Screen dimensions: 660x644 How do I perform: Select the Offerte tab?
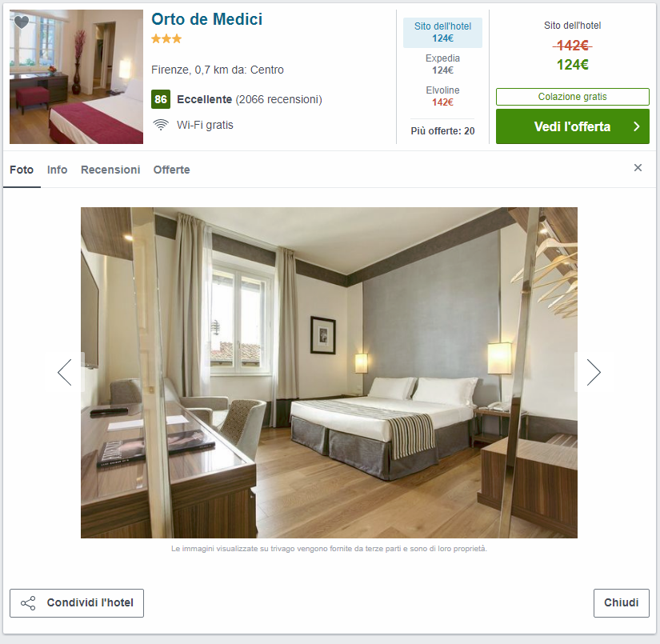172,170
